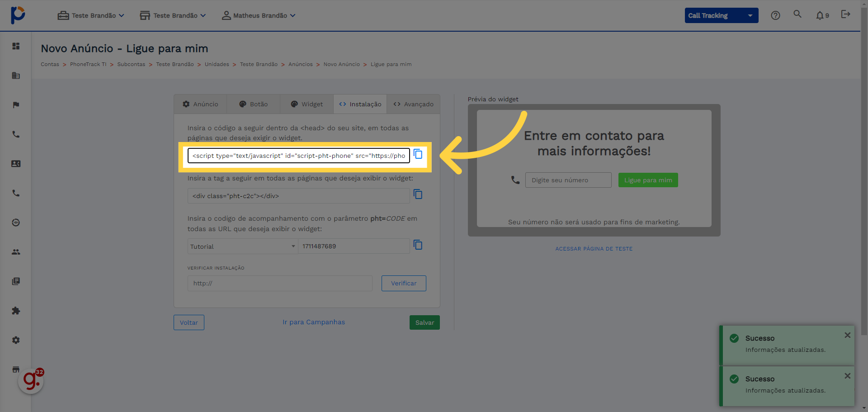Select the Instalação tab
Viewport: 868px width, 412px height.
coord(360,104)
